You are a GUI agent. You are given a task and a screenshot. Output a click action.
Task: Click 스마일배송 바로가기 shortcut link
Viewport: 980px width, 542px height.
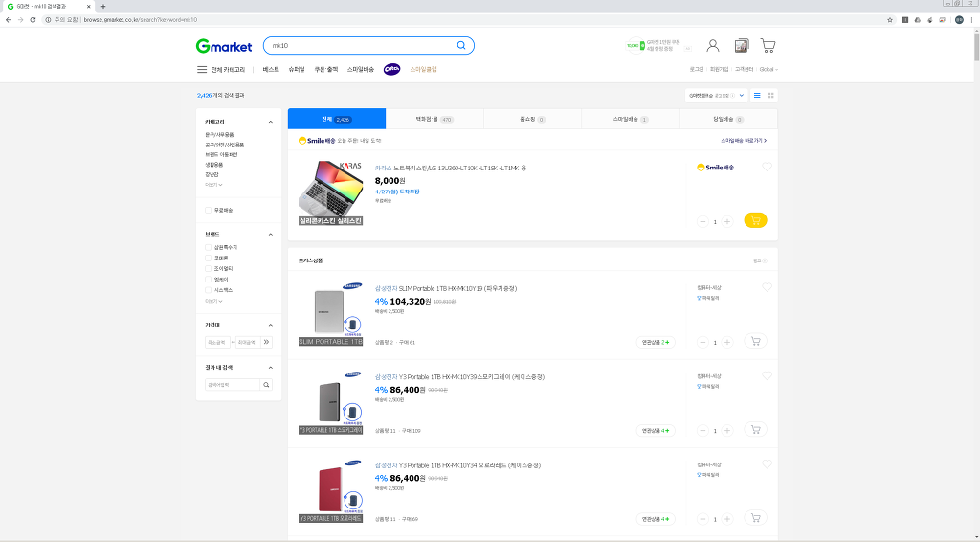744,141
